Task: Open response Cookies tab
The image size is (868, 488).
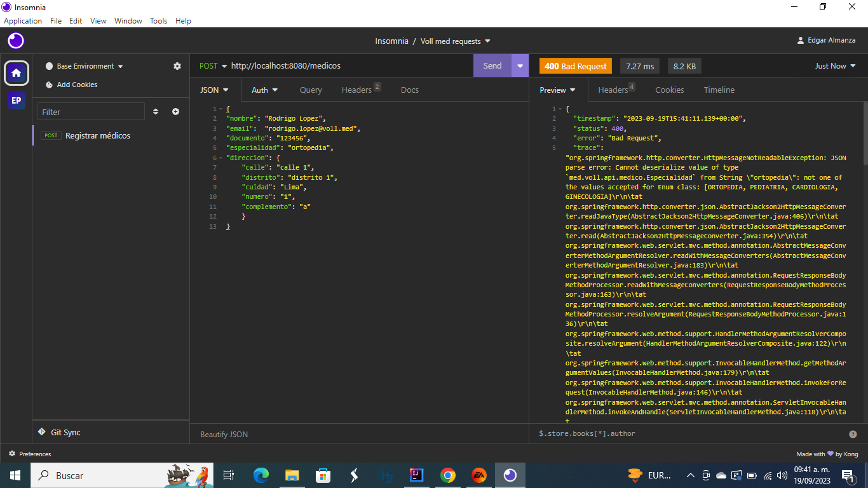Action: tap(670, 90)
